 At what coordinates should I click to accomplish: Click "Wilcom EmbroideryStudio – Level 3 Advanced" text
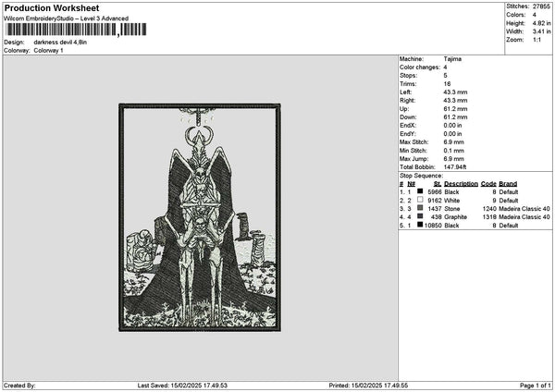(x=67, y=18)
